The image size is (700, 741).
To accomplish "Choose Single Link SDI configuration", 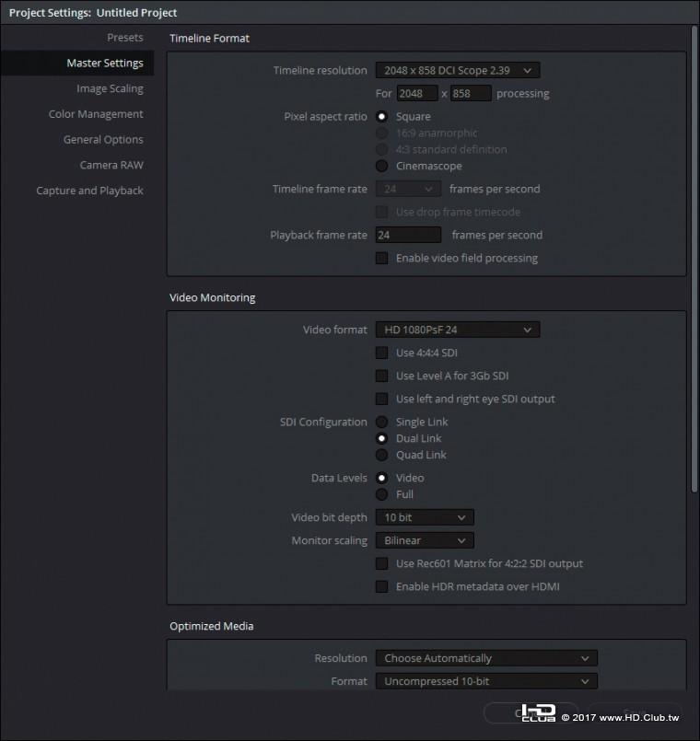I will pyautogui.click(x=382, y=423).
